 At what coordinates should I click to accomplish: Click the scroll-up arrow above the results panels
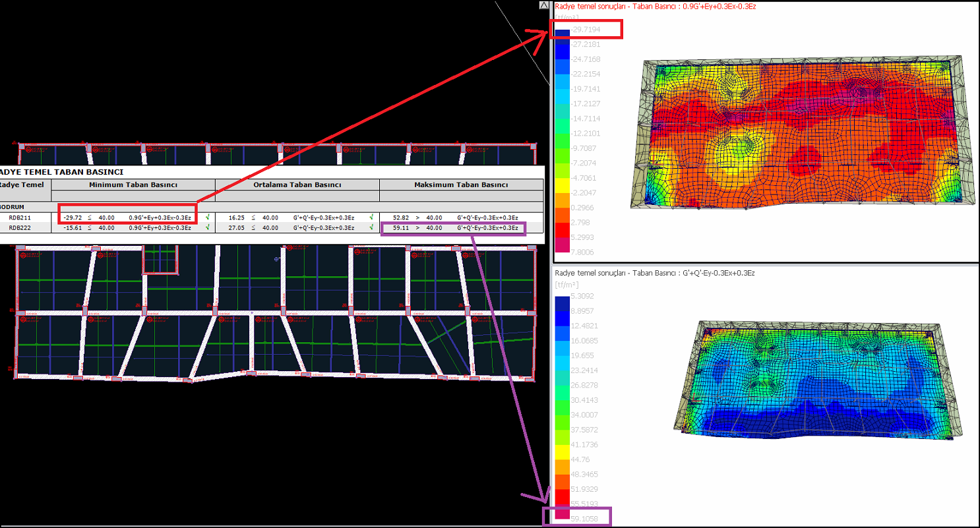[x=544, y=5]
